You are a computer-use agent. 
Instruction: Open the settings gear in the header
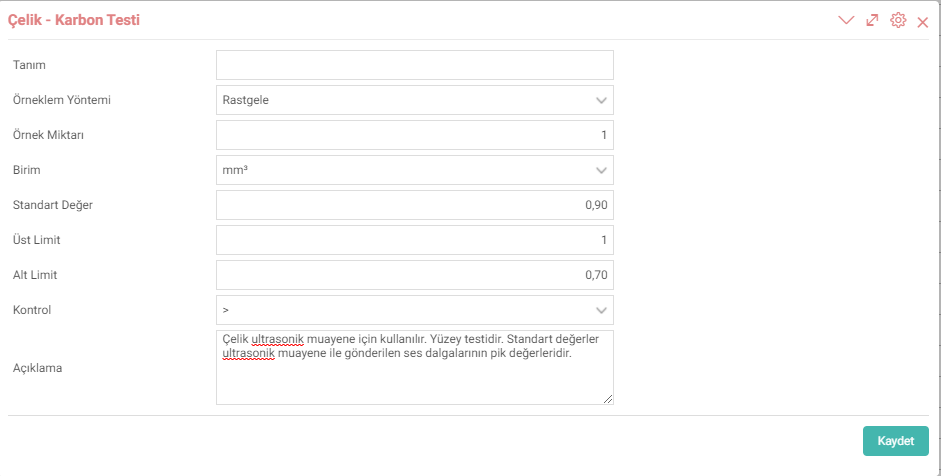pyautogui.click(x=898, y=20)
